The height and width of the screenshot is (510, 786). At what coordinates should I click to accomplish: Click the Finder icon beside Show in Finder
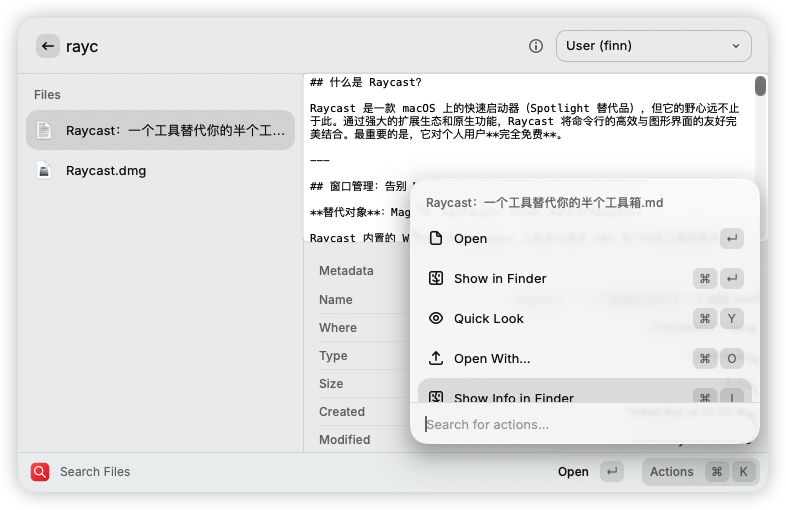click(x=436, y=278)
